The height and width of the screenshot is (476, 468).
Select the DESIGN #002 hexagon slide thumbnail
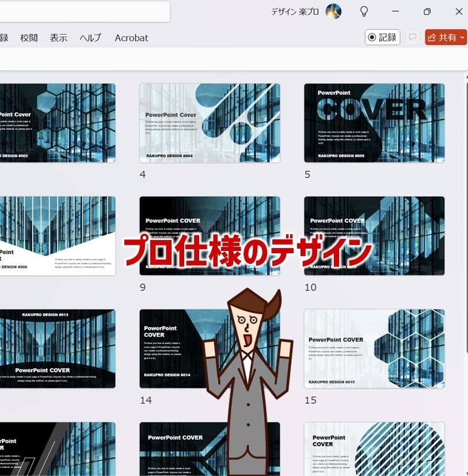click(58, 123)
